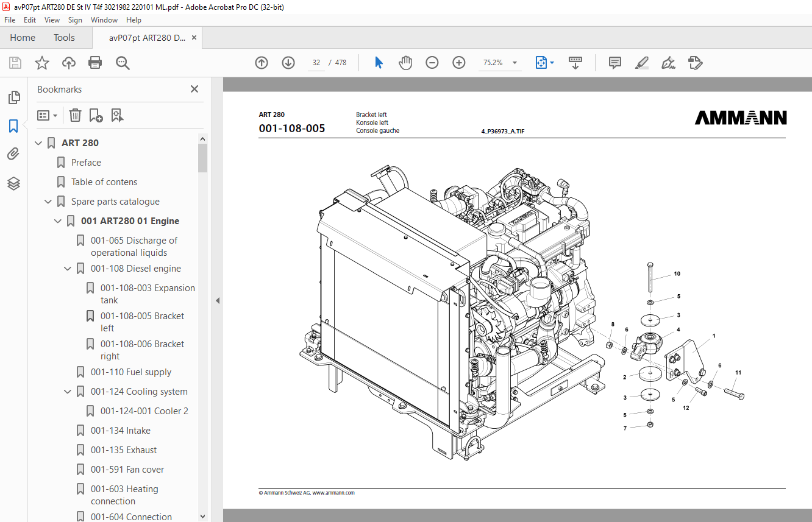Screen dimensions: 812x522
Task: Open bookmarks options menu dropdown
Action: point(48,115)
